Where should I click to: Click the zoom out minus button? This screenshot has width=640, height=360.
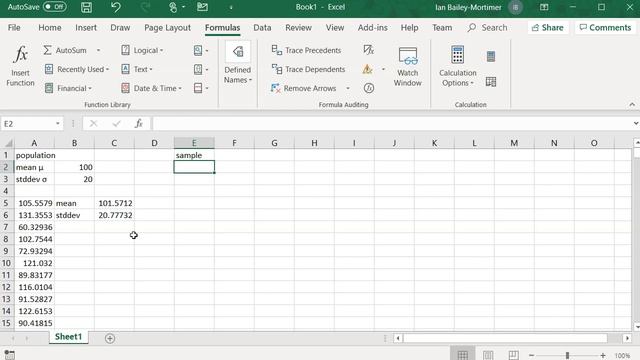click(x=531, y=356)
